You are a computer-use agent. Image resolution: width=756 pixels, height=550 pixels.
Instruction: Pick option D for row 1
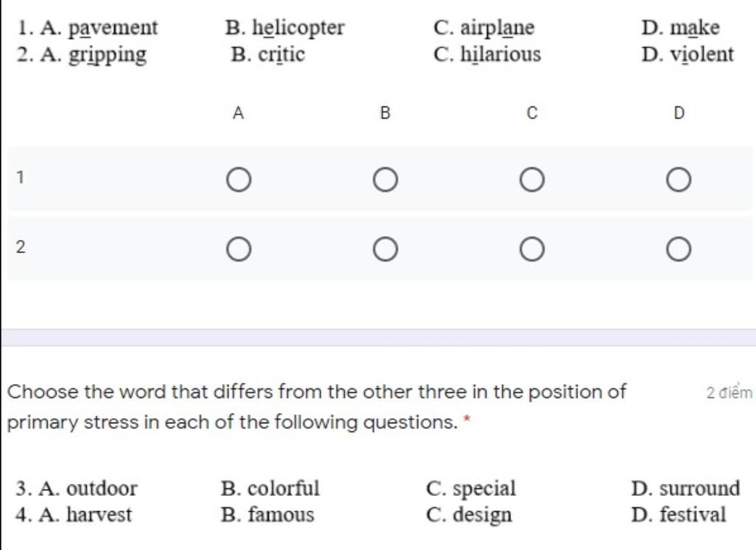678,180
